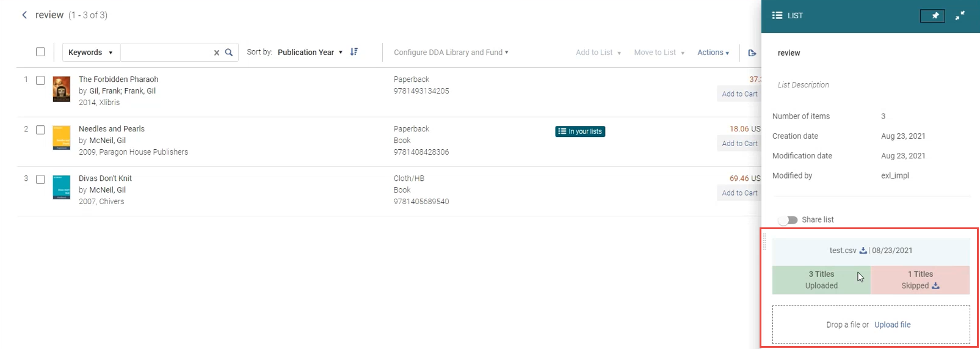Download the test.csv file
Viewport: 980px width, 349px height.
click(x=863, y=251)
